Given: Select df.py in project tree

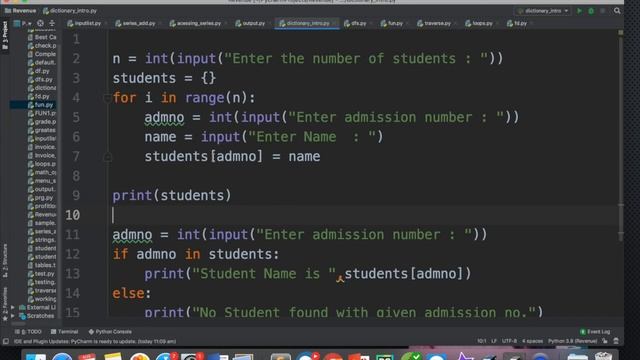Looking at the screenshot, I should pos(39,71).
